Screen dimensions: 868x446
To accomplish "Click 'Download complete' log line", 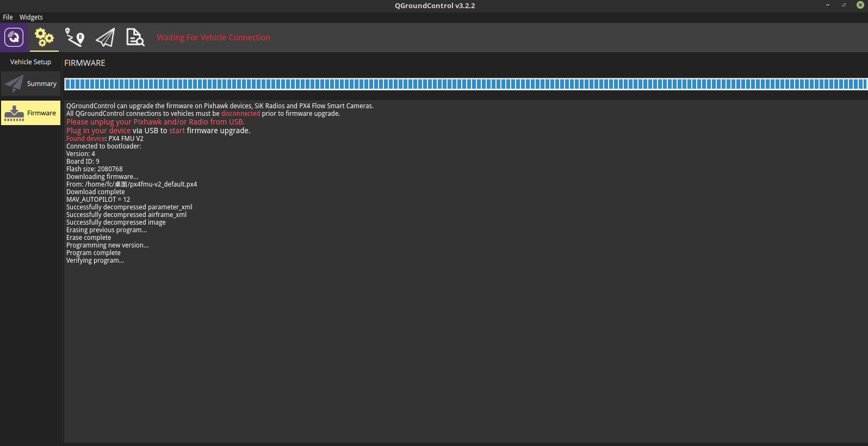I will 96,192.
